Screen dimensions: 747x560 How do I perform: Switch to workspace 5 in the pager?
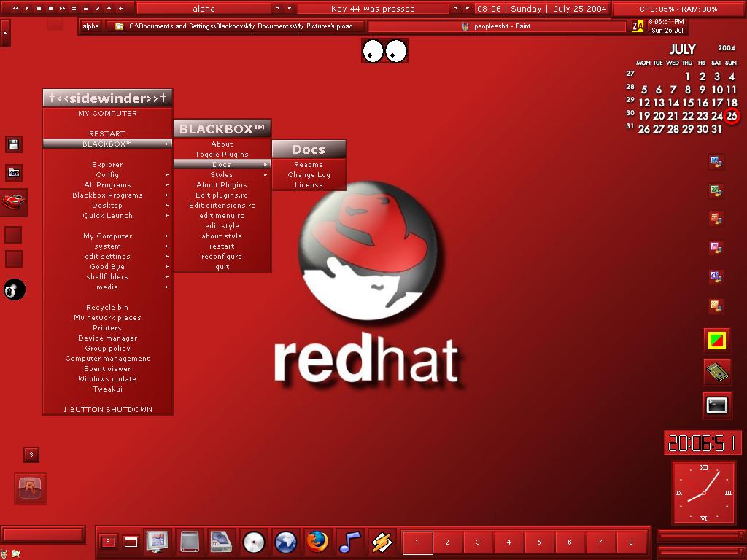(539, 542)
